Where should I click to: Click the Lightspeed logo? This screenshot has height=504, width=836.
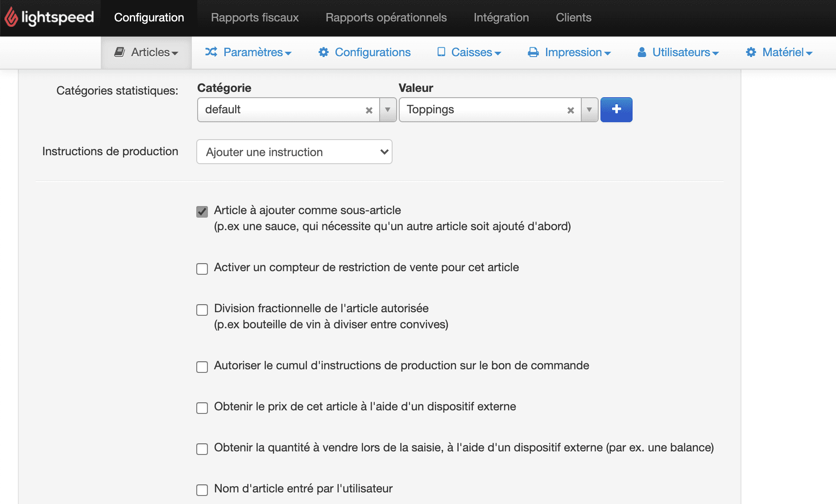pos(49,17)
